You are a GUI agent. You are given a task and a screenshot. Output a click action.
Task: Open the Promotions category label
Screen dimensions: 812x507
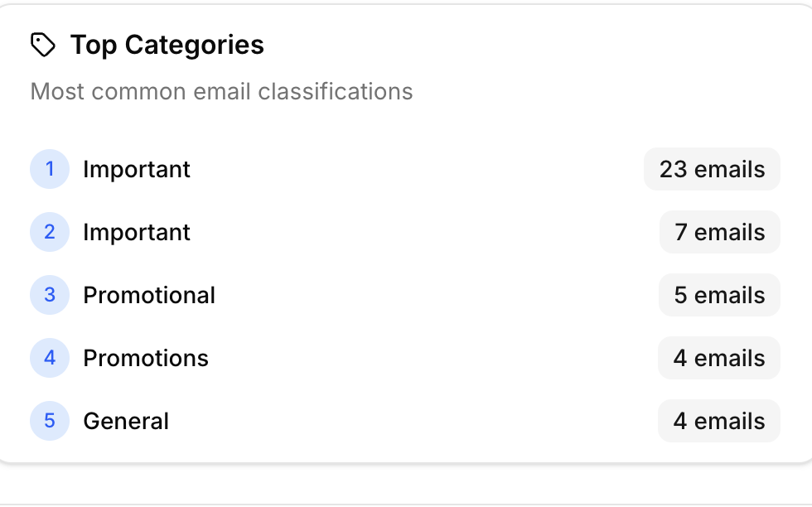[146, 358]
